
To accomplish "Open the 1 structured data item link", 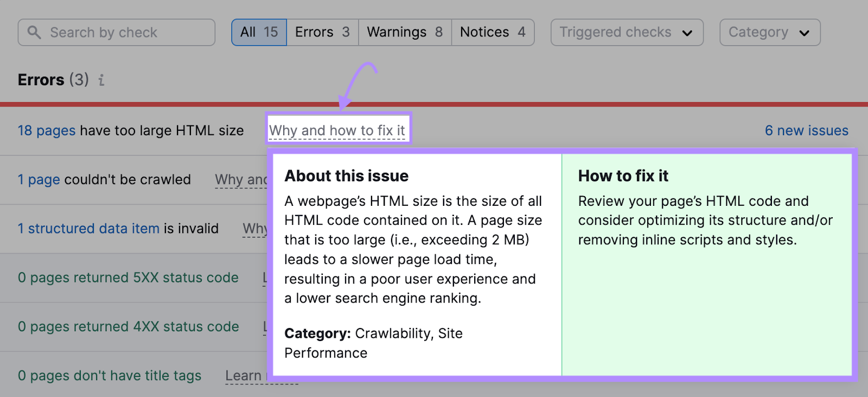I will tap(88, 229).
